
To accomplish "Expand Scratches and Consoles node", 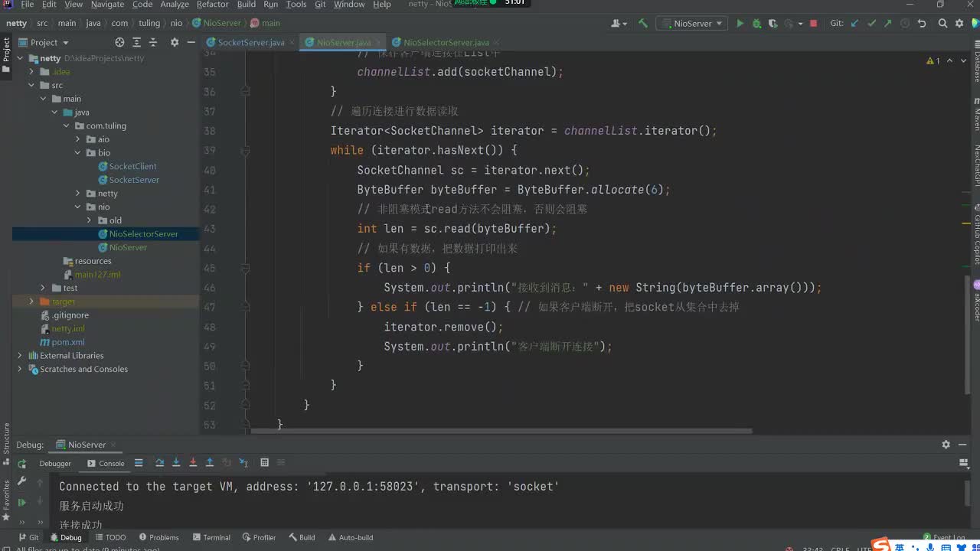I will point(21,369).
